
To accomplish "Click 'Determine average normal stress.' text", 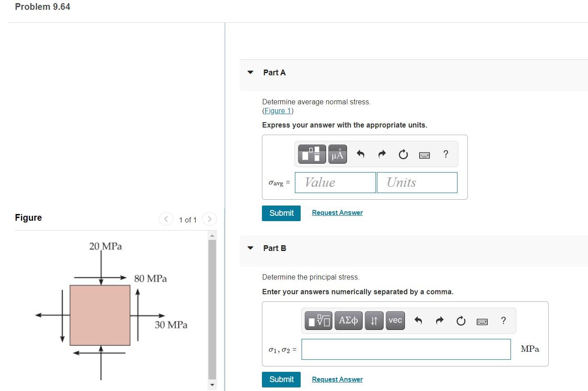I will (316, 102).
